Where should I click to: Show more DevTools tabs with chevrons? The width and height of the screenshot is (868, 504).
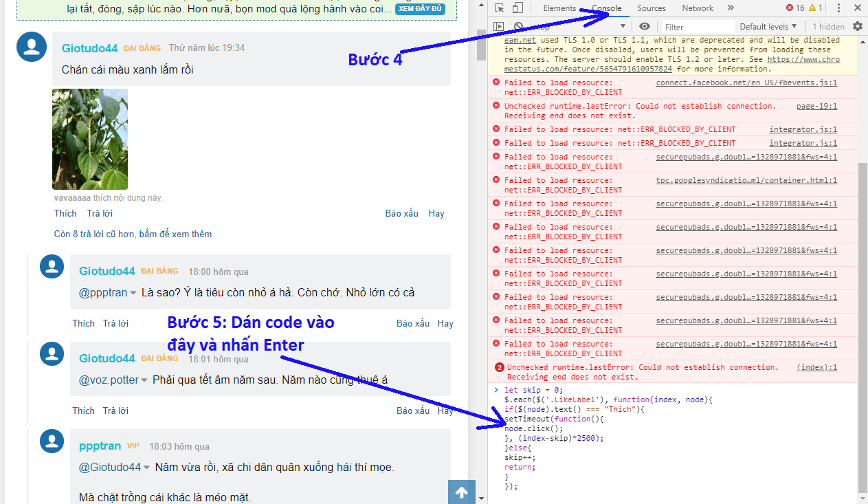click(x=730, y=8)
